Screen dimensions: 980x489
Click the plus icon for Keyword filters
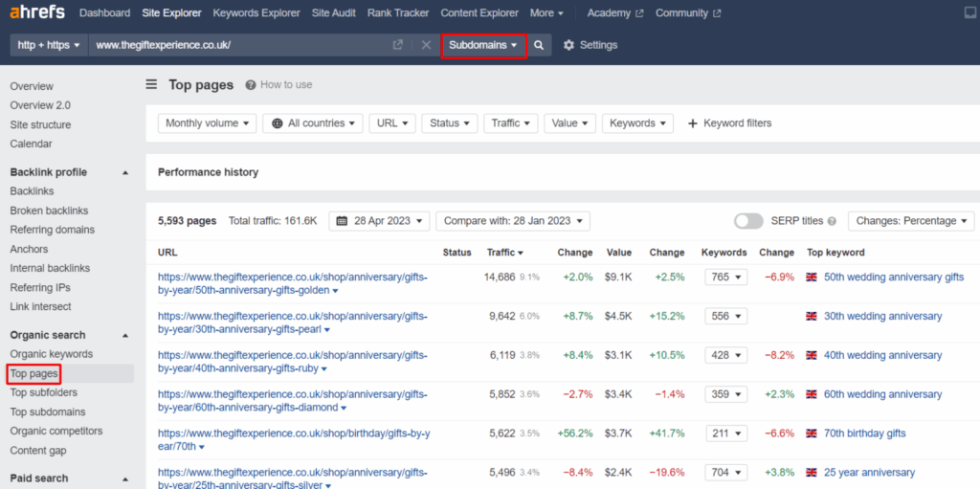click(x=693, y=123)
